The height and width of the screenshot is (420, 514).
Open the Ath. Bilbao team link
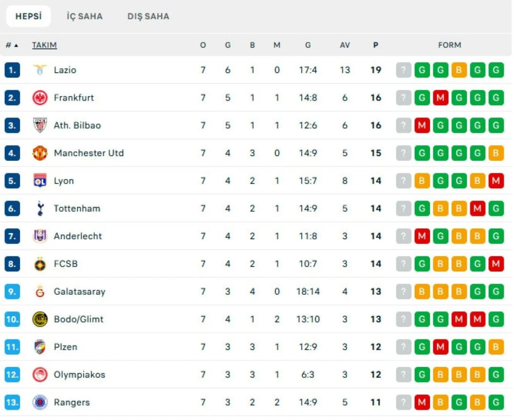77,125
